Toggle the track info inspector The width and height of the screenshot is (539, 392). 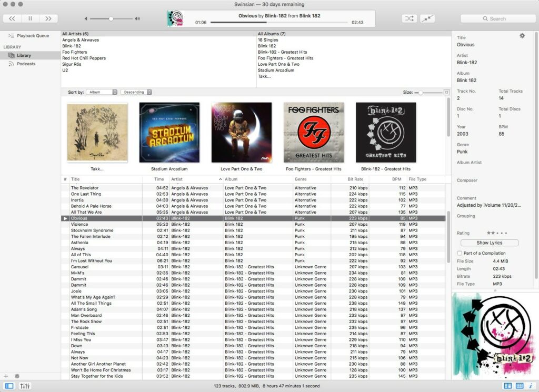point(531,386)
